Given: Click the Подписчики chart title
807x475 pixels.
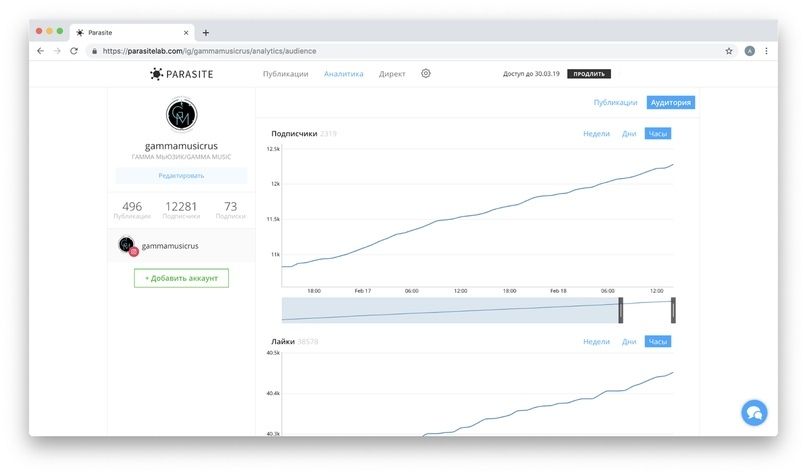Looking at the screenshot, I should 294,134.
